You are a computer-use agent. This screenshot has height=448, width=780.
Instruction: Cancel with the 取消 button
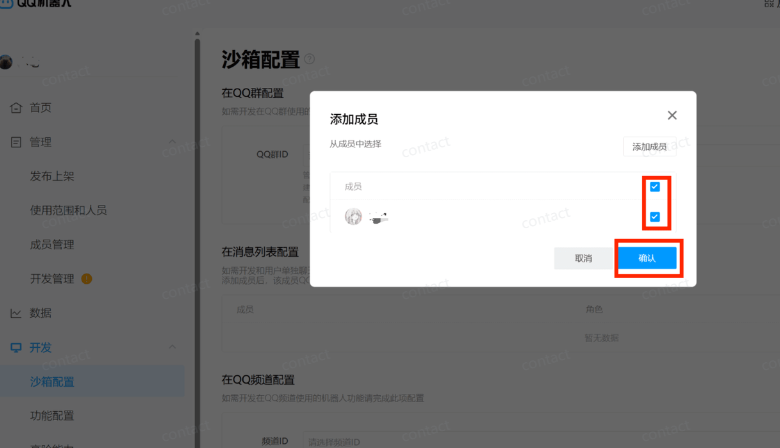(x=584, y=258)
